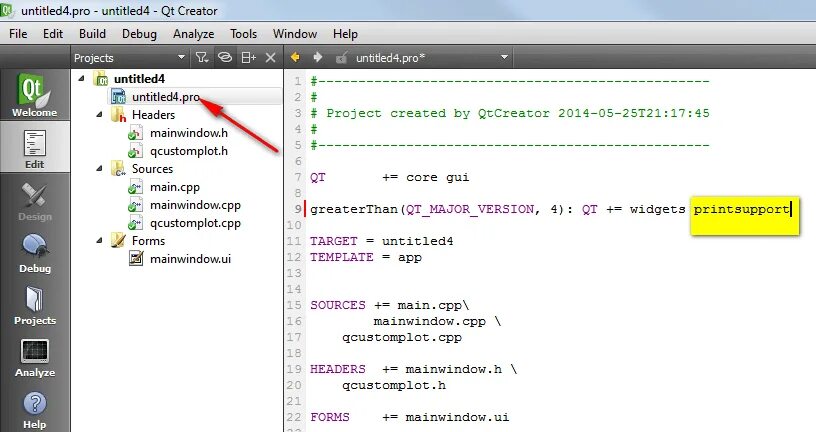816x432 pixels.
Task: Open mainwindow.cpp source file
Action: (195, 205)
